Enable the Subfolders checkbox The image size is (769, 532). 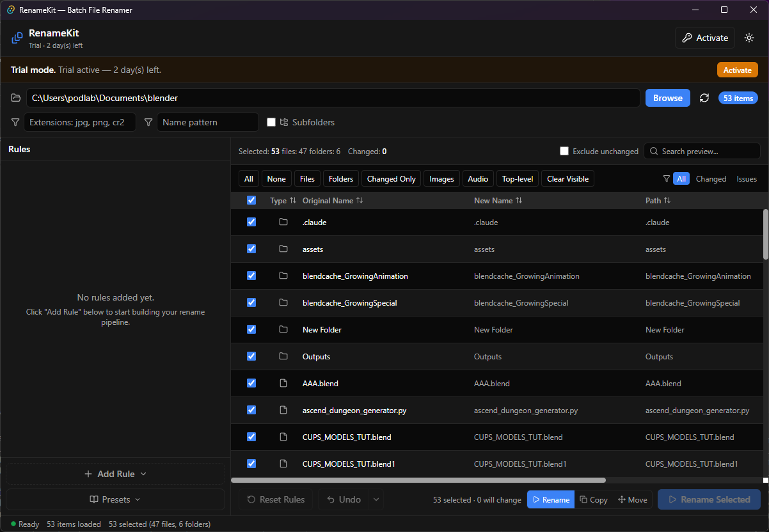(x=271, y=122)
